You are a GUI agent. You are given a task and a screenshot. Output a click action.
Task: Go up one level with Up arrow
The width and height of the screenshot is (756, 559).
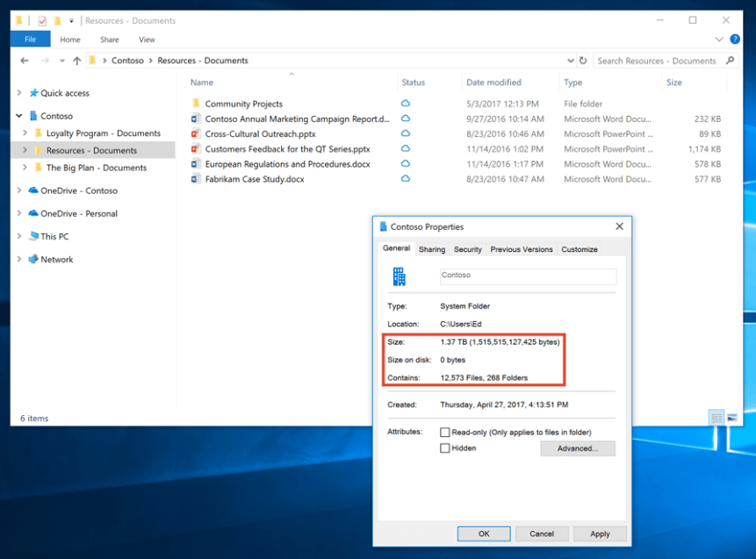tap(76, 61)
